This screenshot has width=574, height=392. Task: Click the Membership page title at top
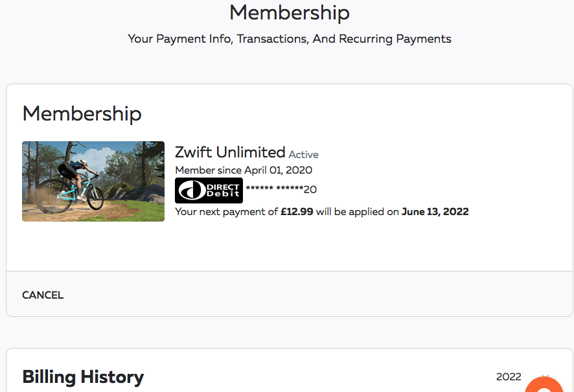coord(289,12)
